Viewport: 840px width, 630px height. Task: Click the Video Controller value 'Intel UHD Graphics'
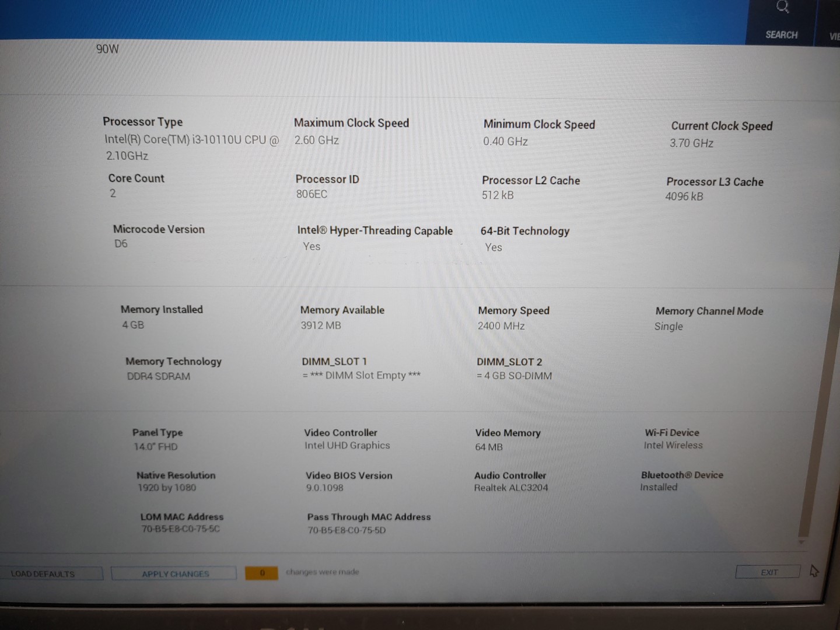347,445
